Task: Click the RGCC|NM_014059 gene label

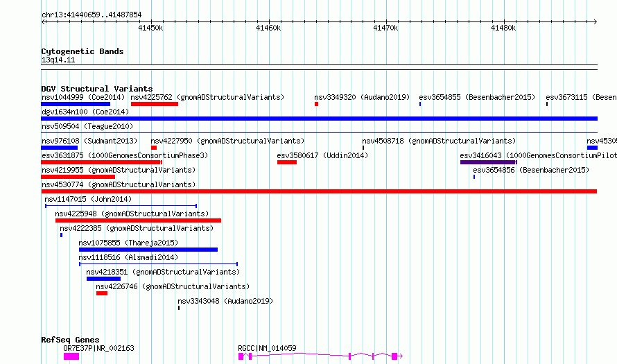Action: pyautogui.click(x=267, y=348)
